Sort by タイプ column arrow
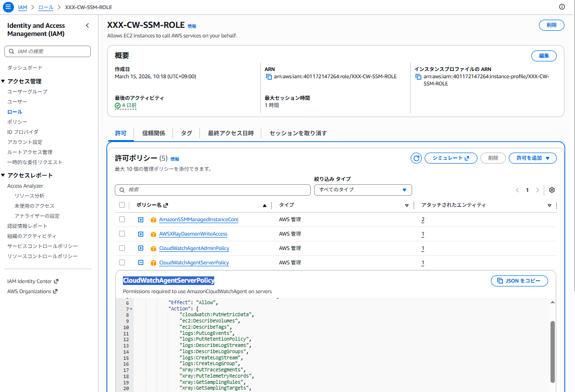Image resolution: width=575 pixels, height=392 pixels. 407,205
